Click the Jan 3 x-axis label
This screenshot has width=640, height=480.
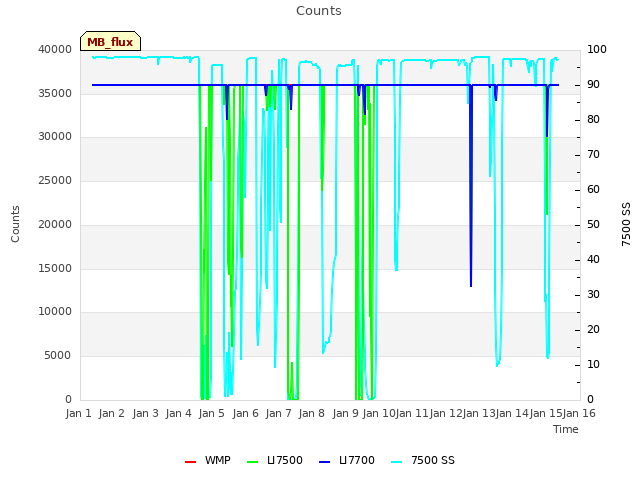(145, 413)
